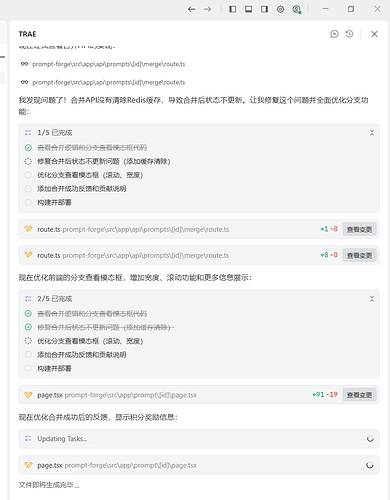Click empty circle for 添加合并成功反馈 in 1/5 list
The height and width of the screenshot is (500, 390).
[x=28, y=189]
